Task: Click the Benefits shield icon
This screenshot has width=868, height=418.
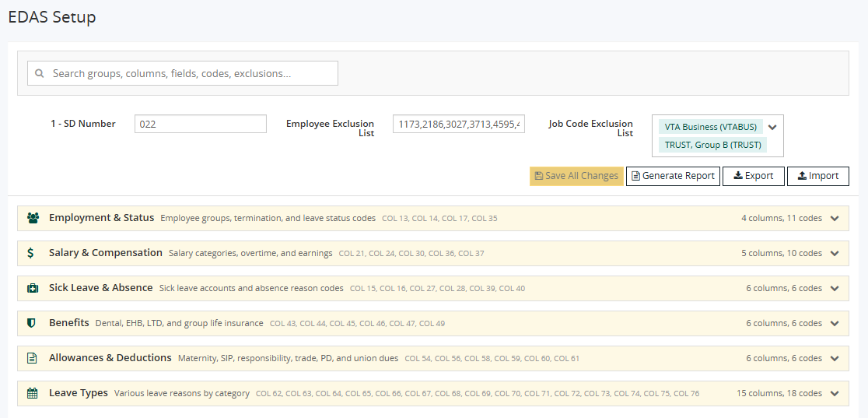Action: coord(32,323)
